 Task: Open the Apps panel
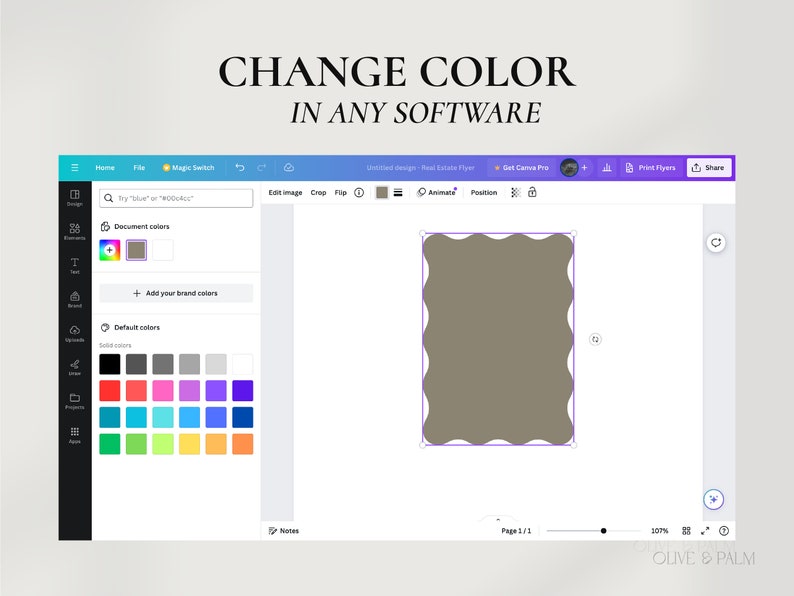tap(74, 435)
